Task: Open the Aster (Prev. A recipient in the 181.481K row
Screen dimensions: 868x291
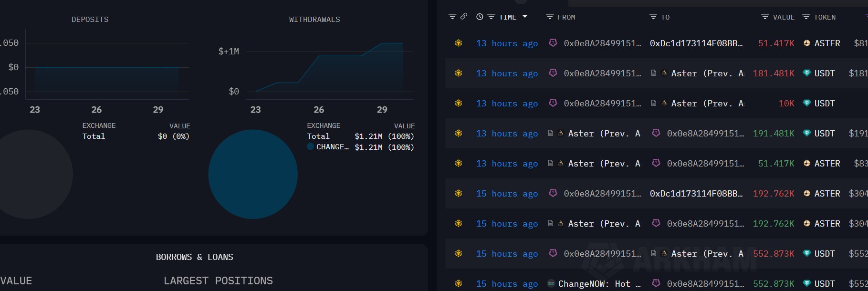Action: pyautogui.click(x=708, y=73)
